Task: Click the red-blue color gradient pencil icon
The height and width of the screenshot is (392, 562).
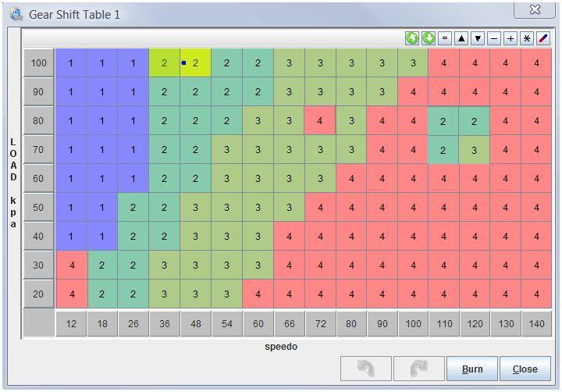Action: 543,38
